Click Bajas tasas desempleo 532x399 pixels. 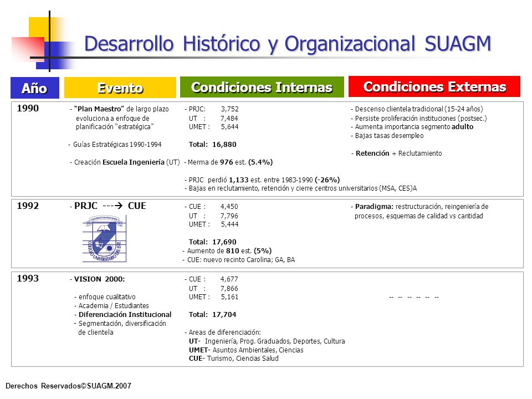click(387, 136)
